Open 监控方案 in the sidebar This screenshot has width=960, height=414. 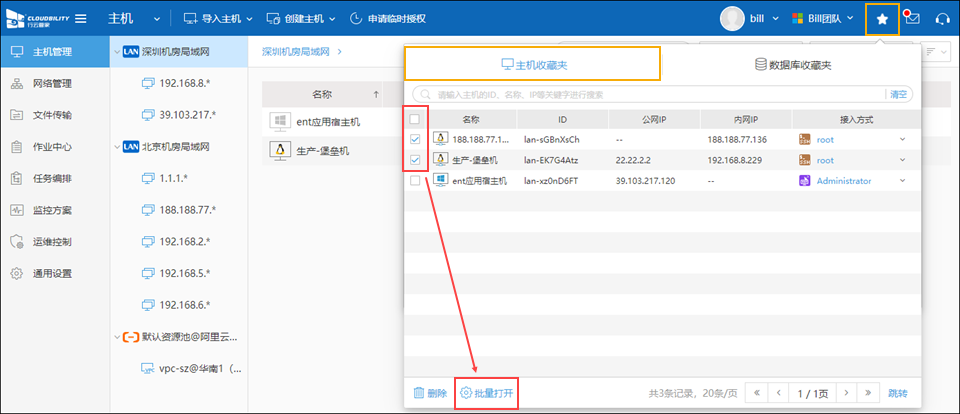[x=52, y=211]
